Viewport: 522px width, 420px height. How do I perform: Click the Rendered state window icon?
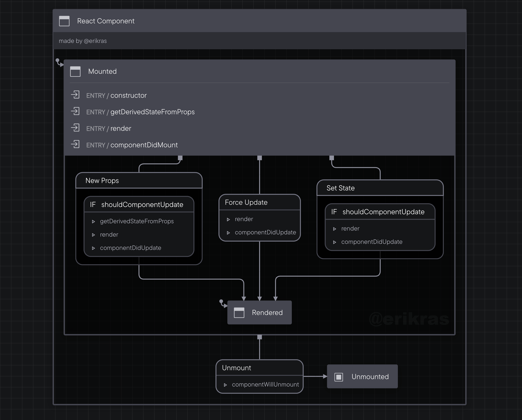point(239,313)
